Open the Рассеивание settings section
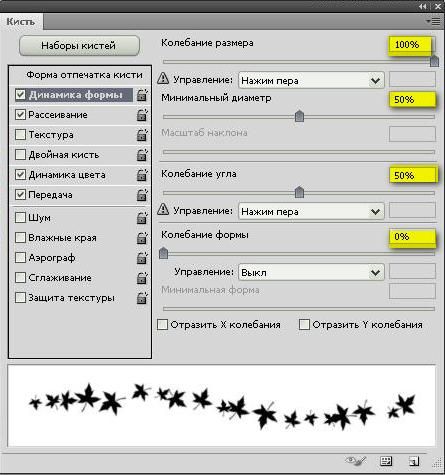The width and height of the screenshot is (445, 475). click(58, 115)
